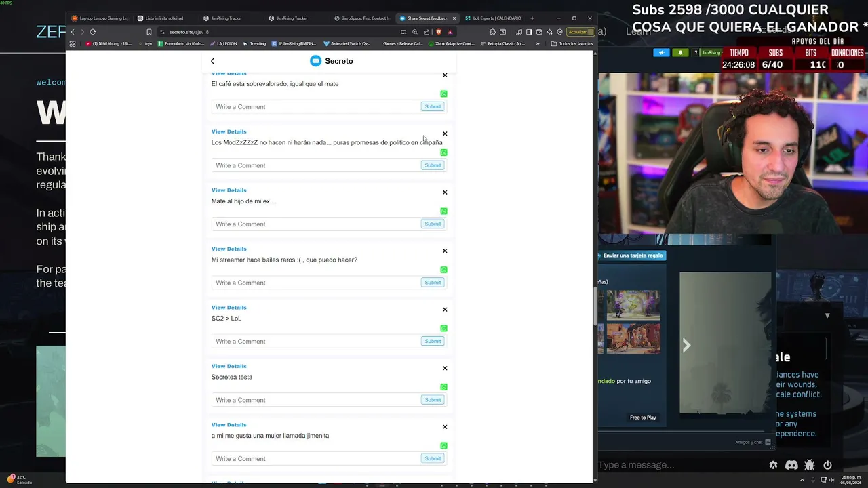View details of 'Mi streamer hace bailes raros'
868x488 pixels.
tap(229, 249)
